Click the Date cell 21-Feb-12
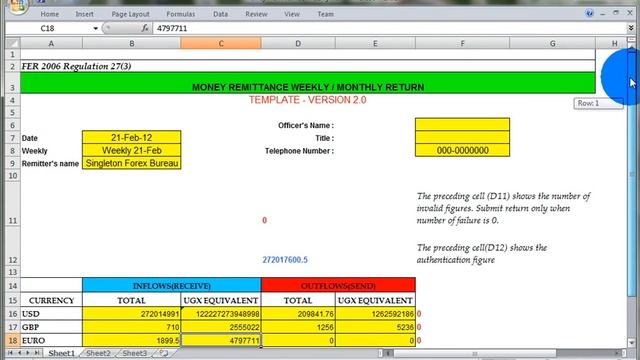Screen dimensions: 640x360 (x=131, y=138)
